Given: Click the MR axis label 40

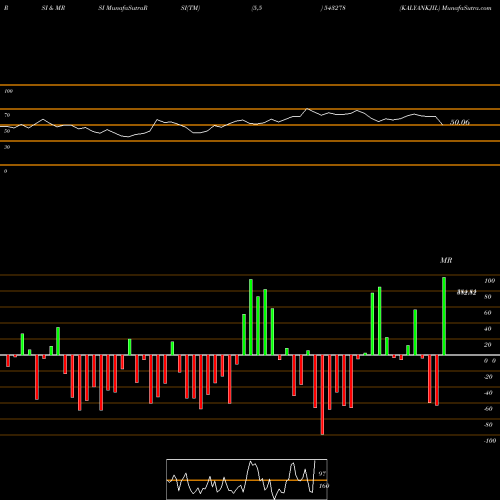Looking at the screenshot, I should [x=488, y=329].
